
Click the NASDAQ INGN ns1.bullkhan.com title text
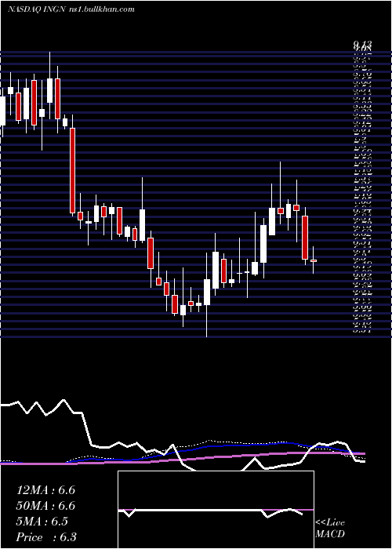(71, 9)
